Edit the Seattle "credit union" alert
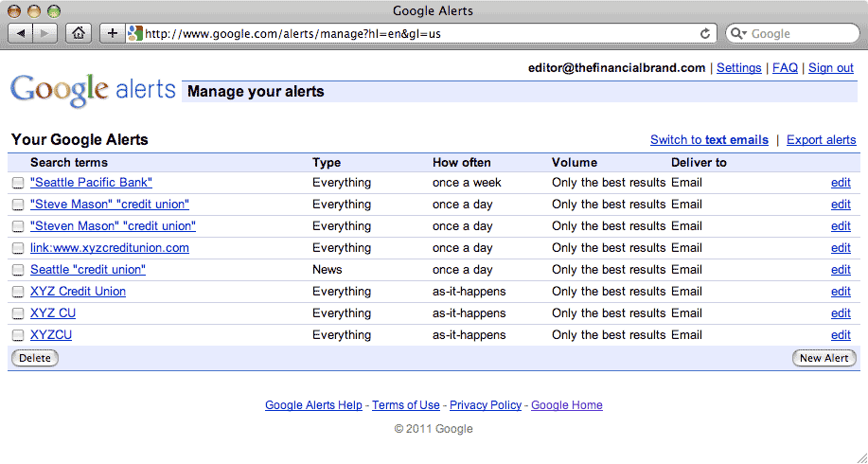Image resolution: width=868 pixels, height=464 pixels. 841,270
